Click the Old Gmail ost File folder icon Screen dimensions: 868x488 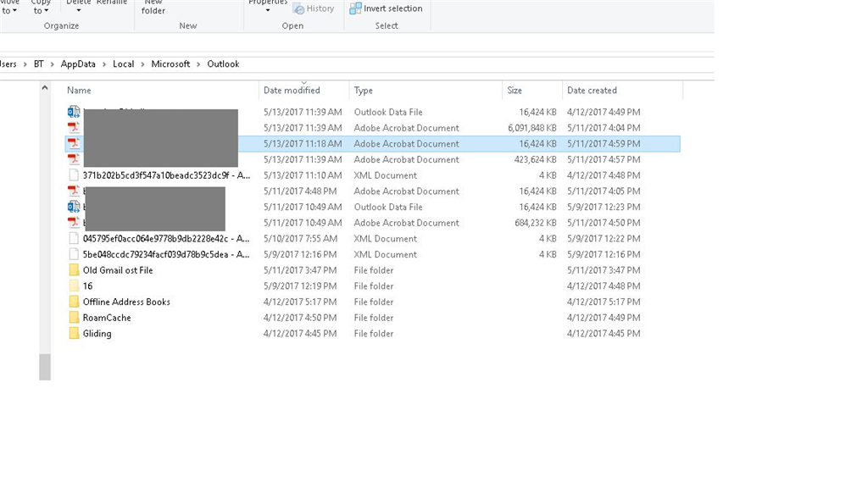pyautogui.click(x=74, y=270)
